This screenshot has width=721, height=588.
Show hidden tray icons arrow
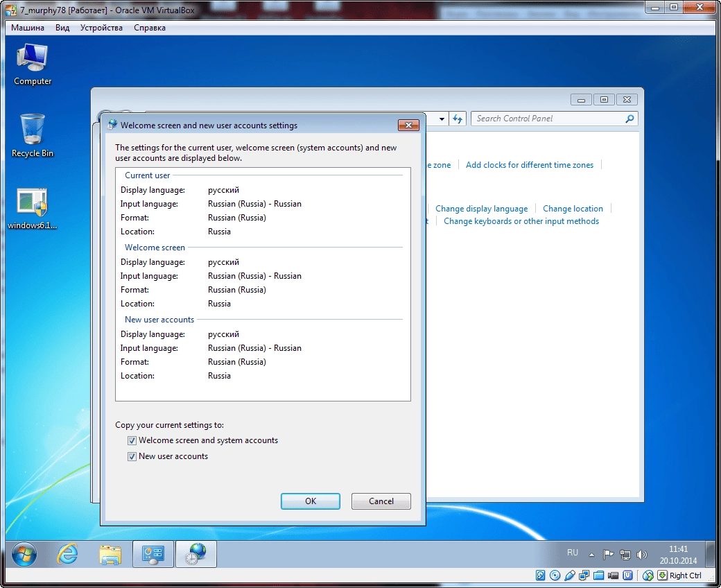click(x=592, y=555)
